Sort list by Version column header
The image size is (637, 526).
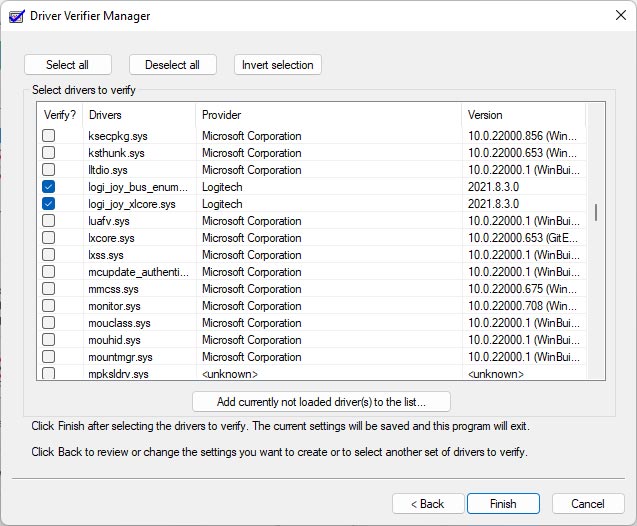[x=523, y=115]
